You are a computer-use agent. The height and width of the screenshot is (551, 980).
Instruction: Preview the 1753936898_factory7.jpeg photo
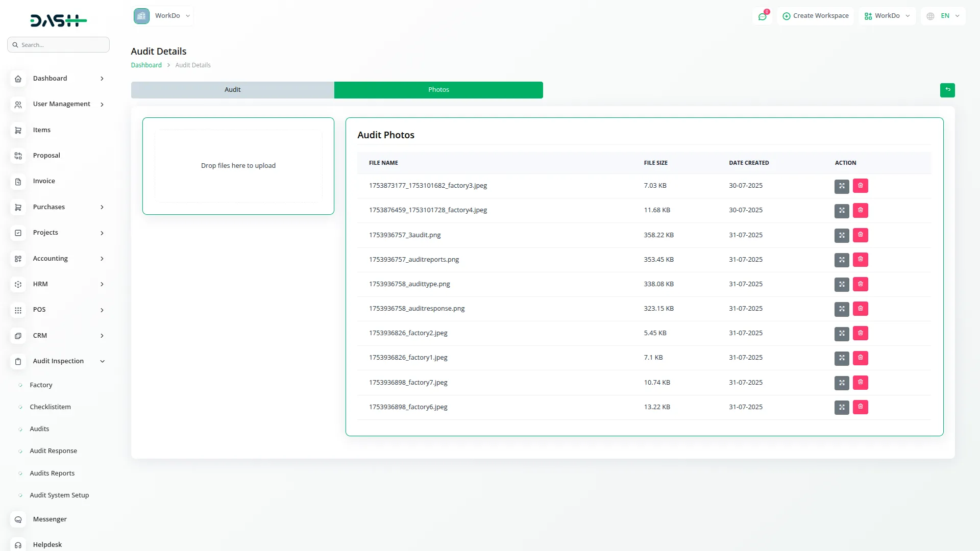tap(842, 383)
